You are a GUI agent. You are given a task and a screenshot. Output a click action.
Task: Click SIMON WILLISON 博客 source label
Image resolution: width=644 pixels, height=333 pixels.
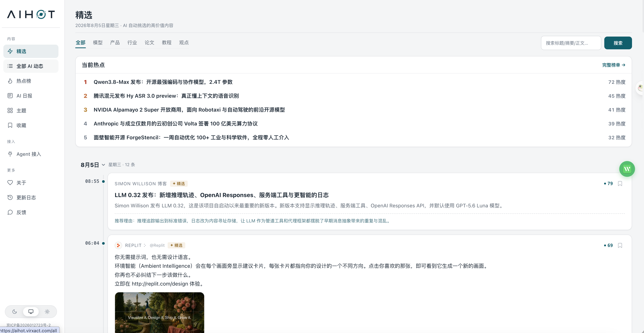[x=140, y=184]
